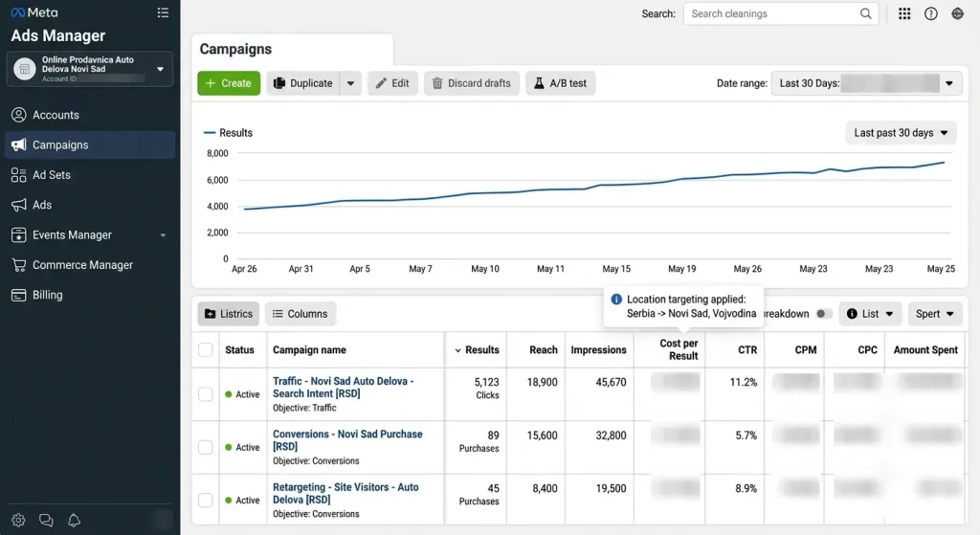Open Ads section in sidebar
Image resolution: width=980 pixels, height=535 pixels.
[90, 205]
